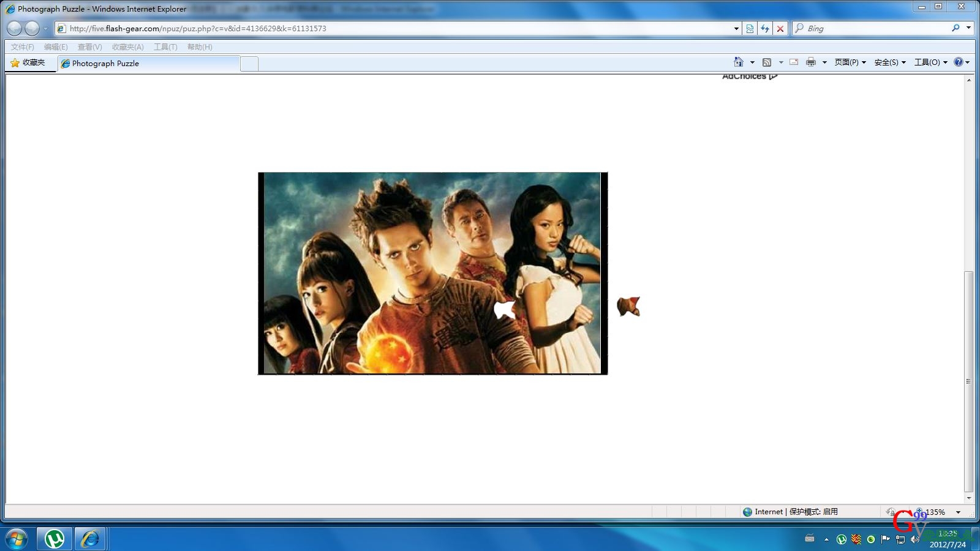Expand the 工具(O) command bar dropdown
Viewport: 980px width, 551px height.
(930, 62)
